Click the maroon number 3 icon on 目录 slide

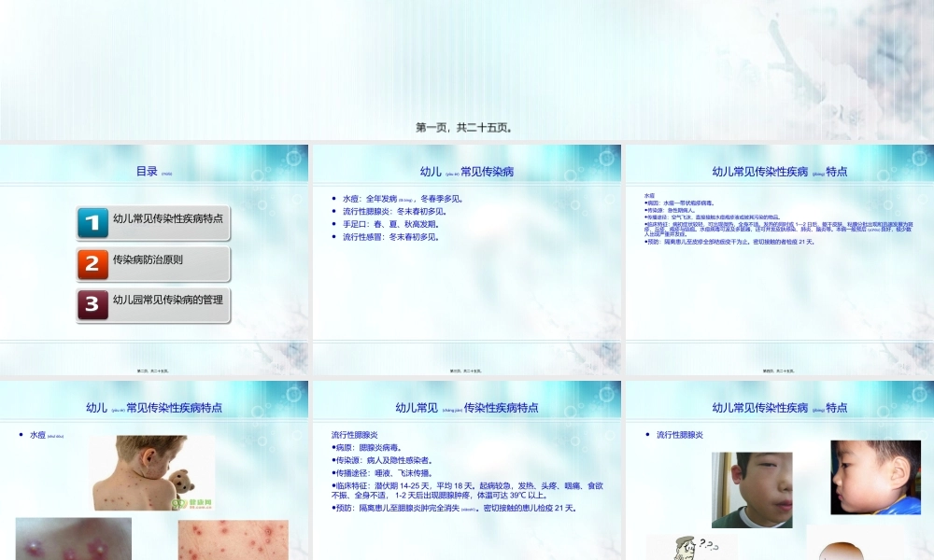coord(91,305)
